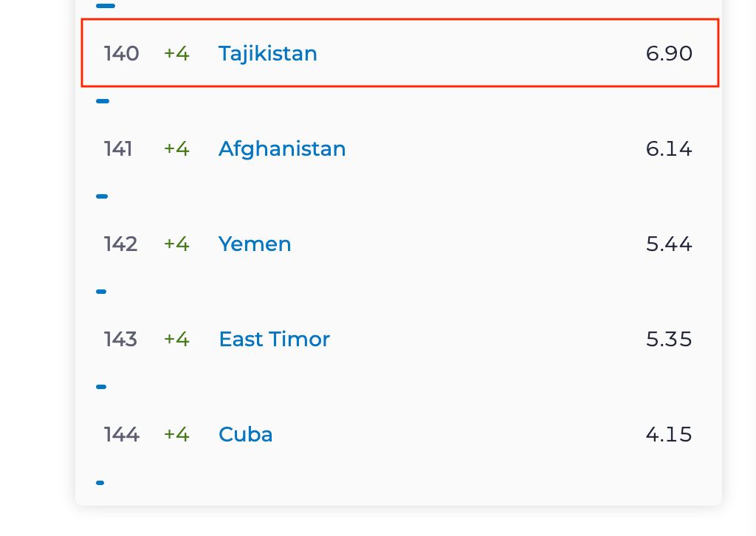Click the blue dash above Cuba row
756x536 pixels.
(x=100, y=387)
